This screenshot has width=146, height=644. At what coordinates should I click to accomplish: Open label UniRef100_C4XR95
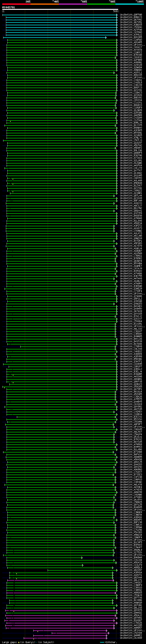pyautogui.click(x=131, y=364)
